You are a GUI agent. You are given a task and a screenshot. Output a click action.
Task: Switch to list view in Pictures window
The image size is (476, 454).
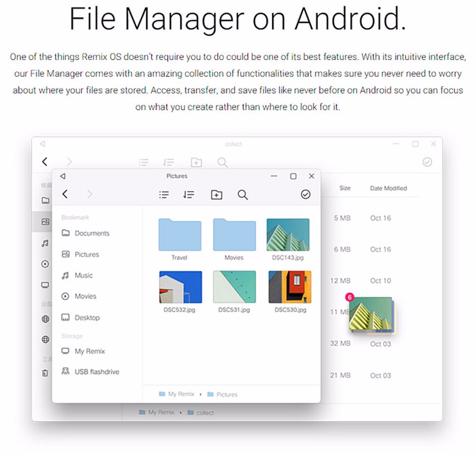click(164, 195)
